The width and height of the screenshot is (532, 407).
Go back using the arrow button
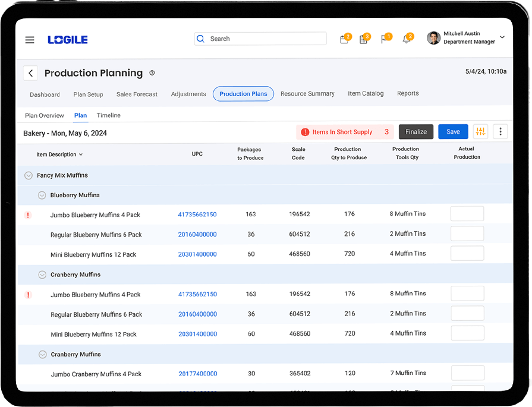[30, 73]
